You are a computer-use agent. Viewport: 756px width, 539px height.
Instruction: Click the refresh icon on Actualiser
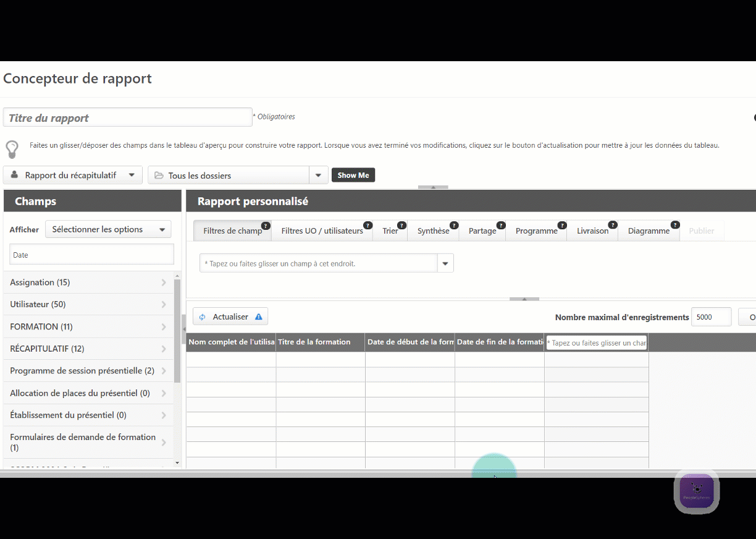[x=202, y=317]
